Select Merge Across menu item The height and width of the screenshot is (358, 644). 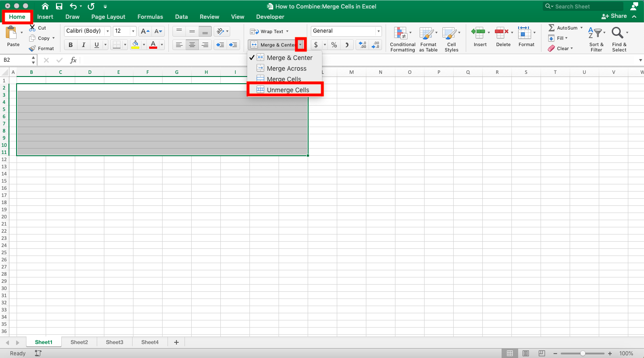point(285,68)
